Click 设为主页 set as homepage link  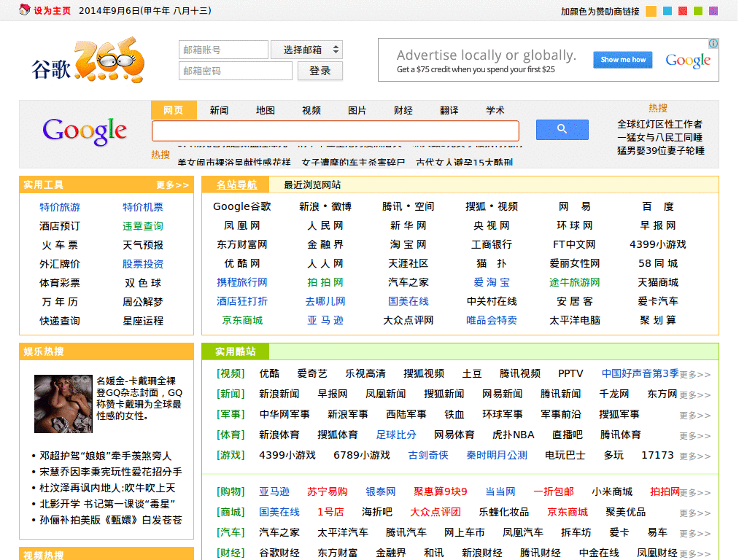point(52,10)
